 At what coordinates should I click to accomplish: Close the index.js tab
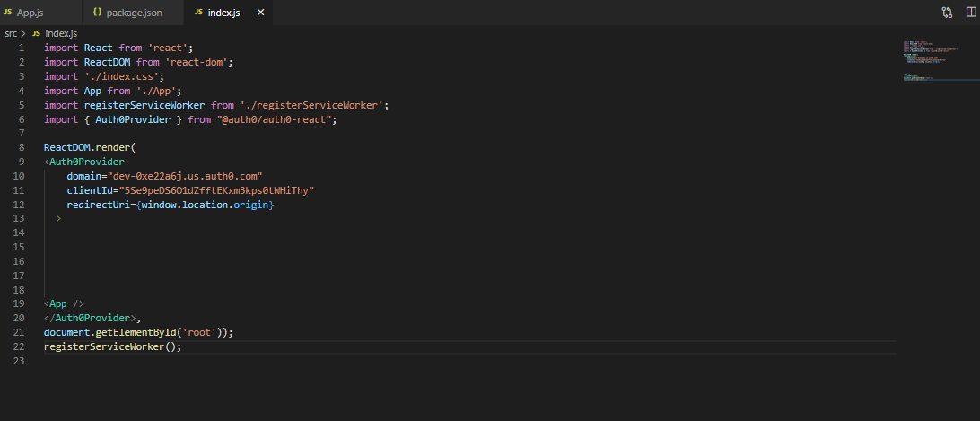[260, 13]
